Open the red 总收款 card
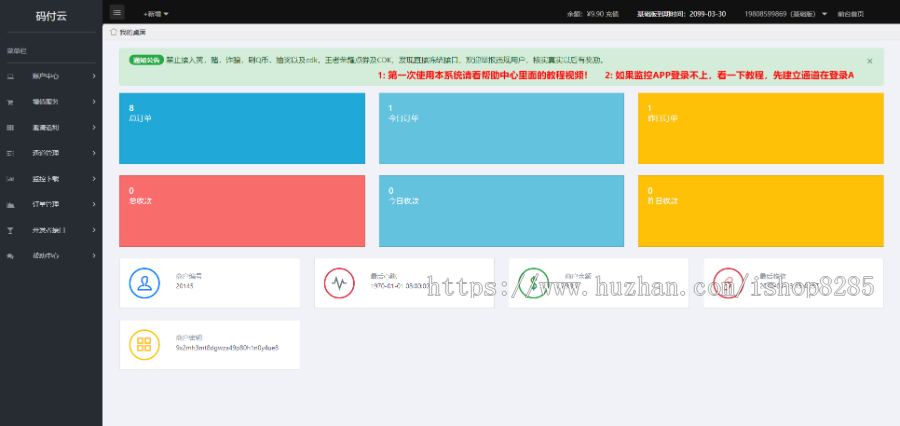The image size is (900, 426). (x=242, y=211)
